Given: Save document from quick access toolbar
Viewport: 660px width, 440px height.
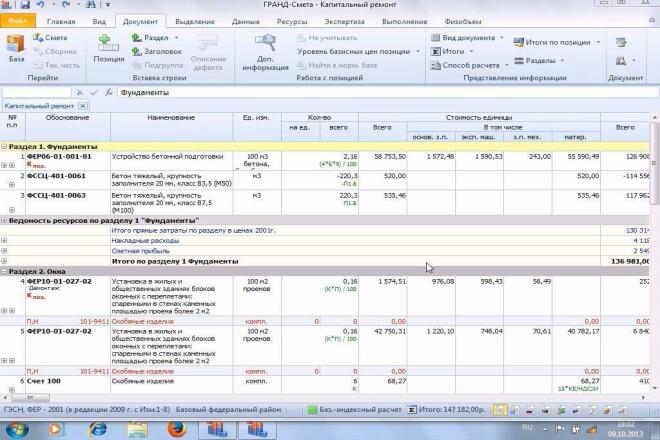Looking at the screenshot, I should pyautogui.click(x=25, y=5).
